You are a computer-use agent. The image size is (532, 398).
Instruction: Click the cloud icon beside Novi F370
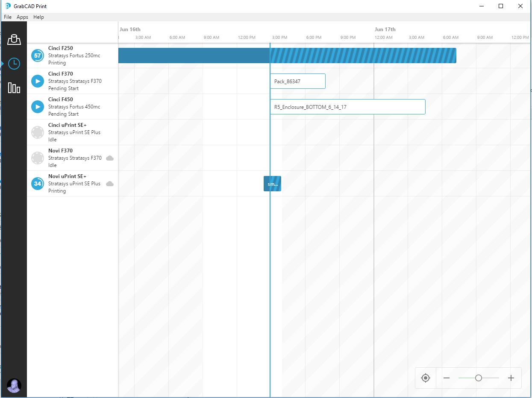110,158
